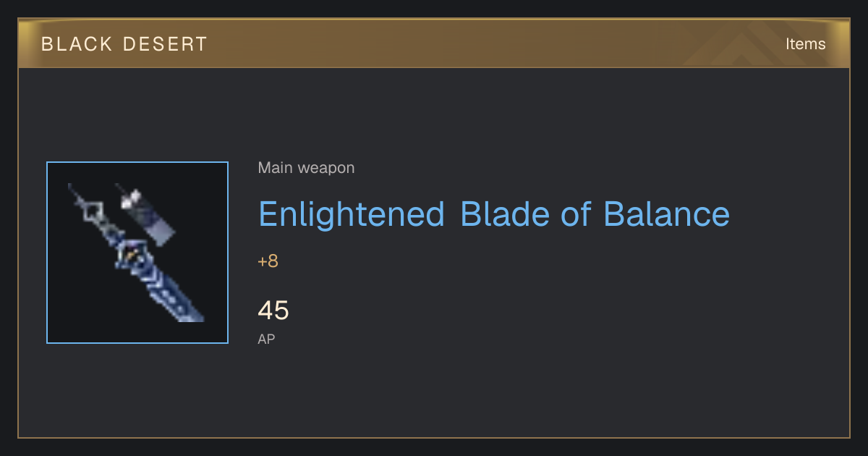Screen dimensions: 868x456
Task: Click the AP stat label
Action: click(266, 339)
